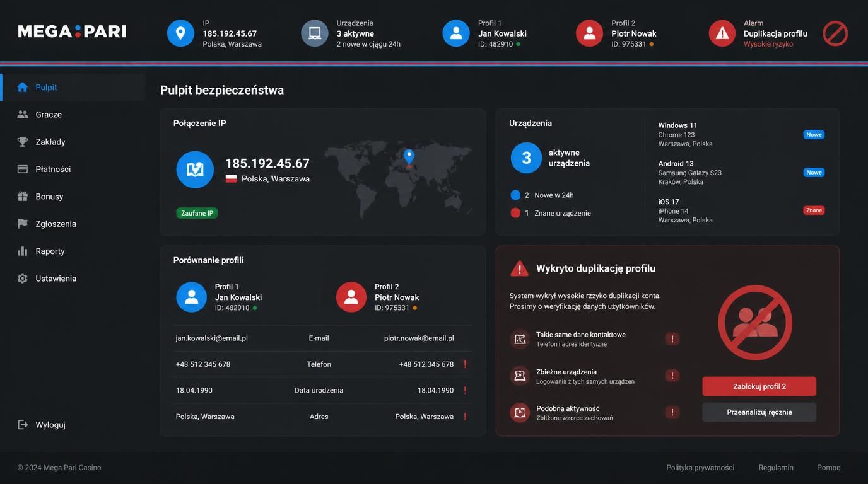Image resolution: width=868 pixels, height=484 pixels.
Task: Click Zablokuj profil 2 button
Action: (759, 386)
